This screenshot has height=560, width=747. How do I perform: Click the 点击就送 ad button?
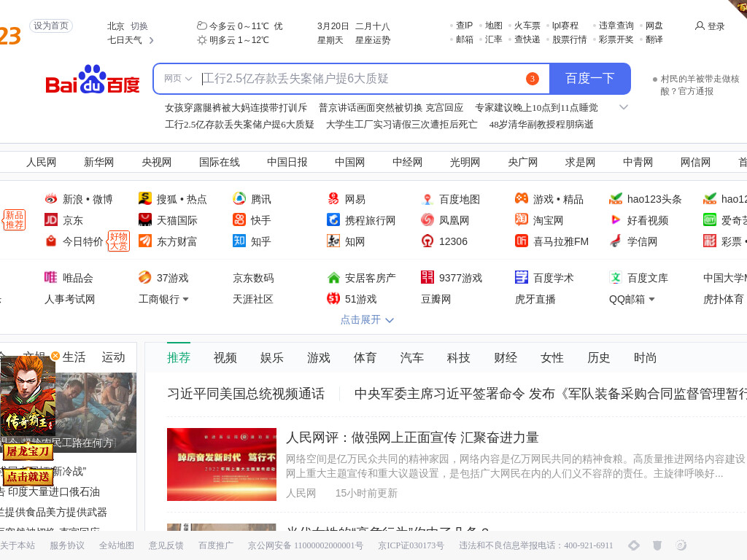[28, 477]
